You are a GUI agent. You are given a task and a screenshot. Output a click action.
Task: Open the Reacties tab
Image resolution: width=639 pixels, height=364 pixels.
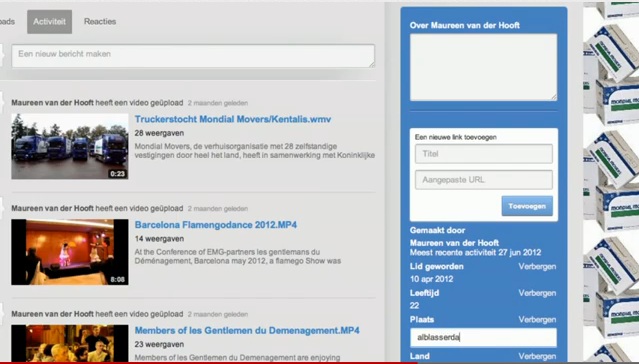100,22
